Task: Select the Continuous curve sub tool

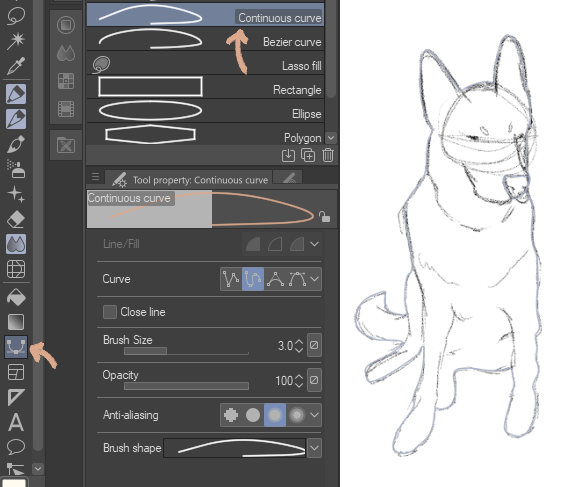Action: (x=205, y=14)
